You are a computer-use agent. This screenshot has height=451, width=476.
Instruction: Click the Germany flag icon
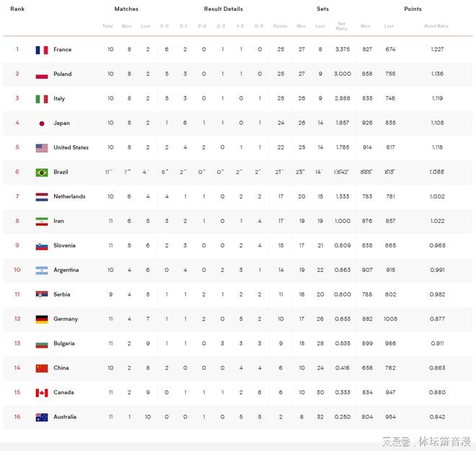point(41,319)
